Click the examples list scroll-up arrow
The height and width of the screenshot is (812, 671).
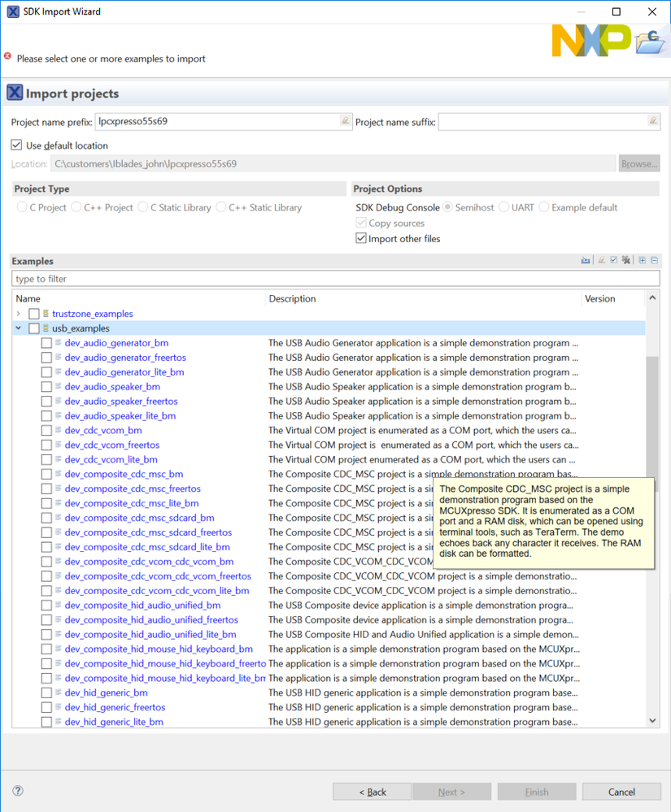click(x=652, y=297)
